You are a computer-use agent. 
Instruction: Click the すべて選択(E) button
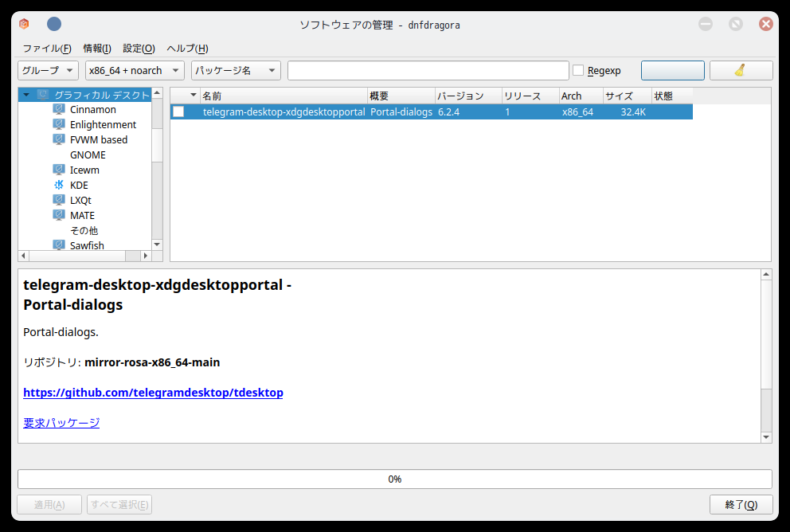119,504
